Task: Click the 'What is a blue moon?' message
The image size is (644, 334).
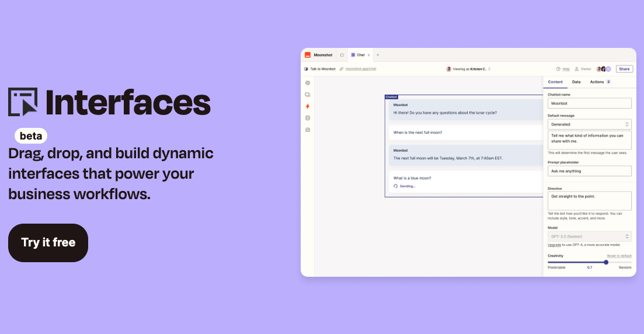Action: pos(466,182)
